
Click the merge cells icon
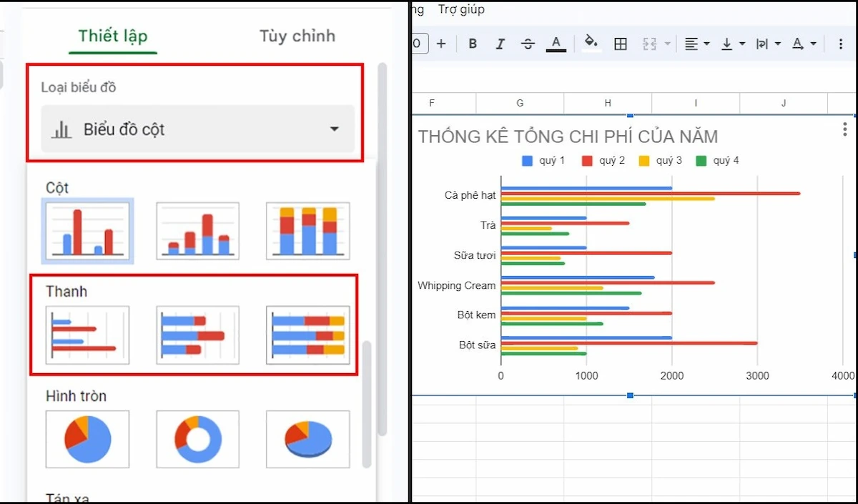649,44
